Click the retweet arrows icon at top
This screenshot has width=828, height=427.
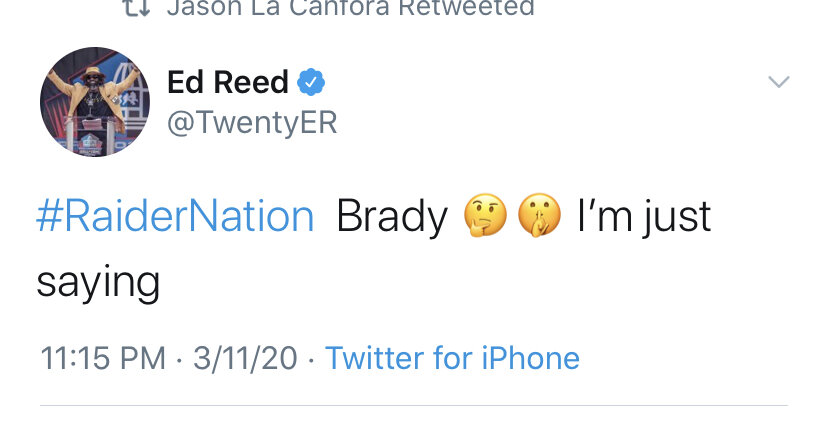[x=137, y=7]
